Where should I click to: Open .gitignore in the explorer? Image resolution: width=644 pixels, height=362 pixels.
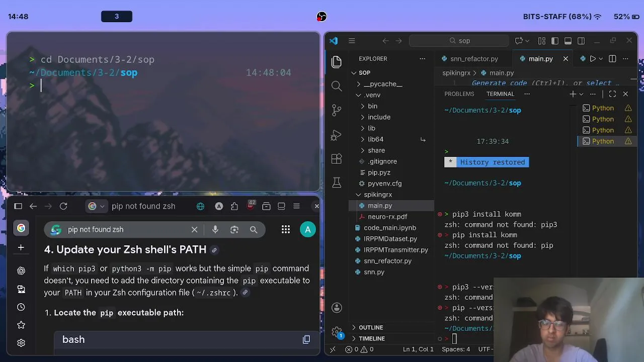pyautogui.click(x=382, y=161)
